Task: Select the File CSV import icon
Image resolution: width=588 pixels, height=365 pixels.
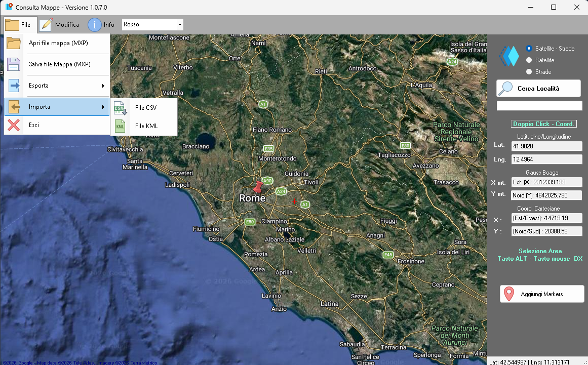Action: [120, 108]
